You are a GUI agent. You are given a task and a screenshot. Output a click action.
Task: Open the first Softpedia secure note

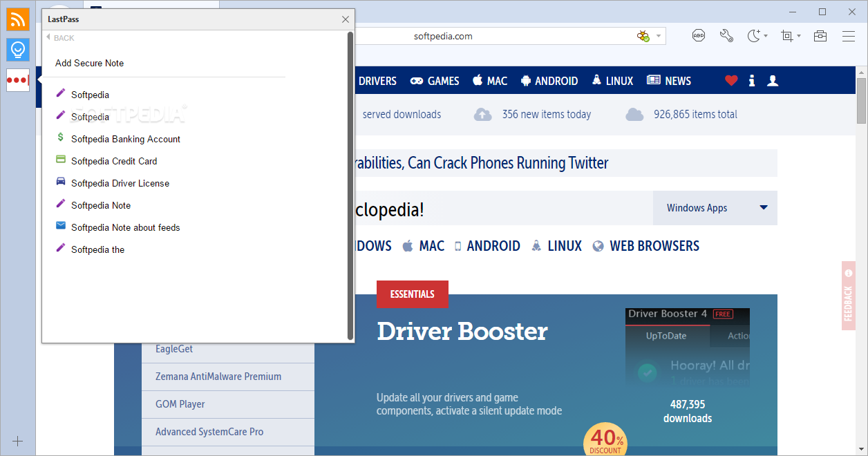(90, 95)
